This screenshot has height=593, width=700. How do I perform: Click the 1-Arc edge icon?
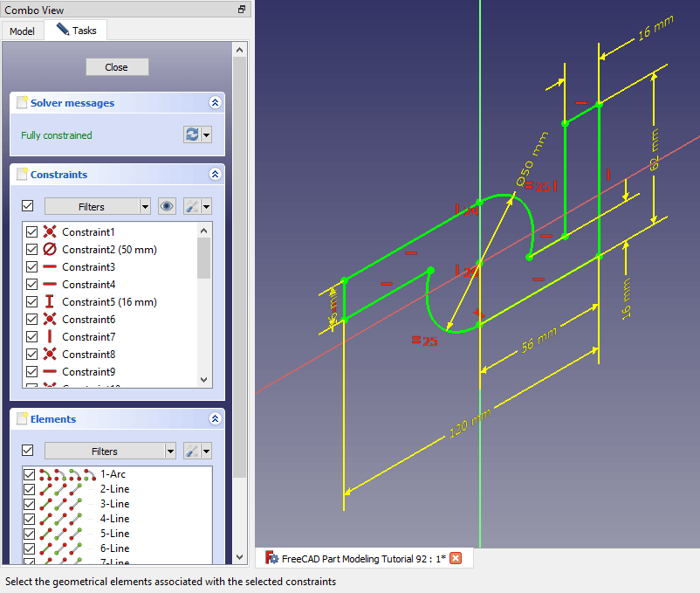[45, 474]
